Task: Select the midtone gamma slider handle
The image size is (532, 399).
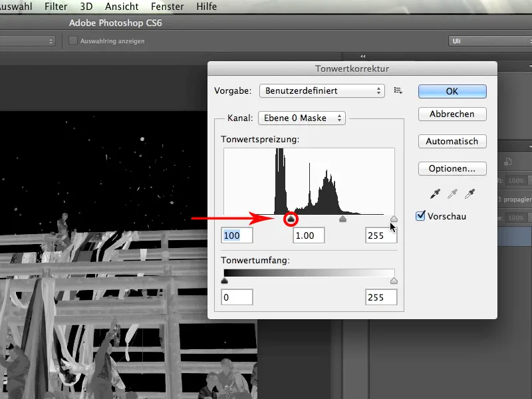Action: 342,219
